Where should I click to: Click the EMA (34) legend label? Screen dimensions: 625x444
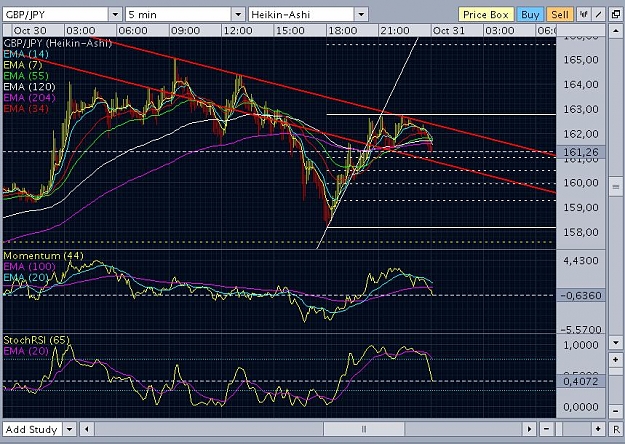click(x=26, y=108)
